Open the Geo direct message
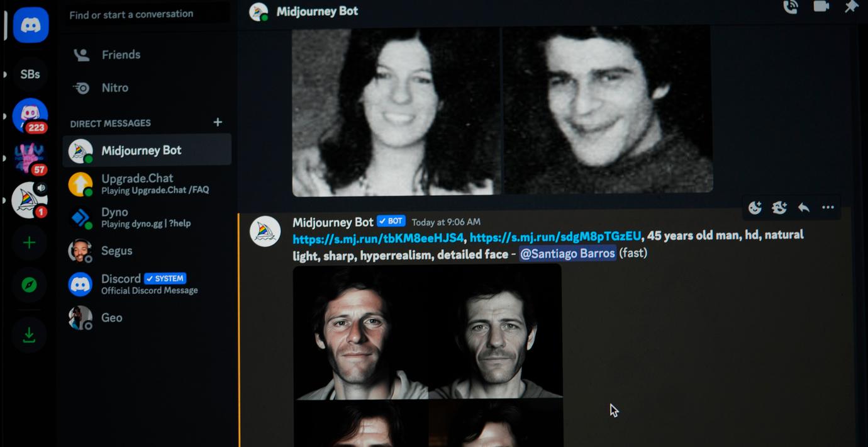Viewport: 868px width, 447px height. coord(147,318)
